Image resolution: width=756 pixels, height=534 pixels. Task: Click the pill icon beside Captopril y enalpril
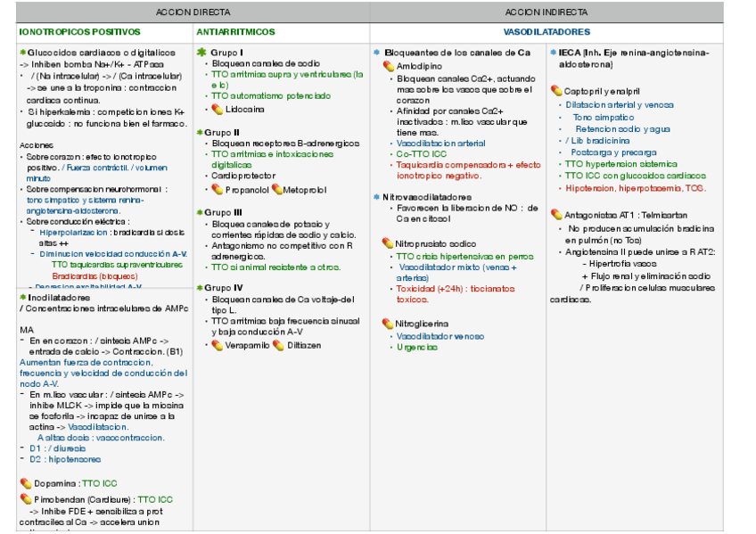pos(556,91)
